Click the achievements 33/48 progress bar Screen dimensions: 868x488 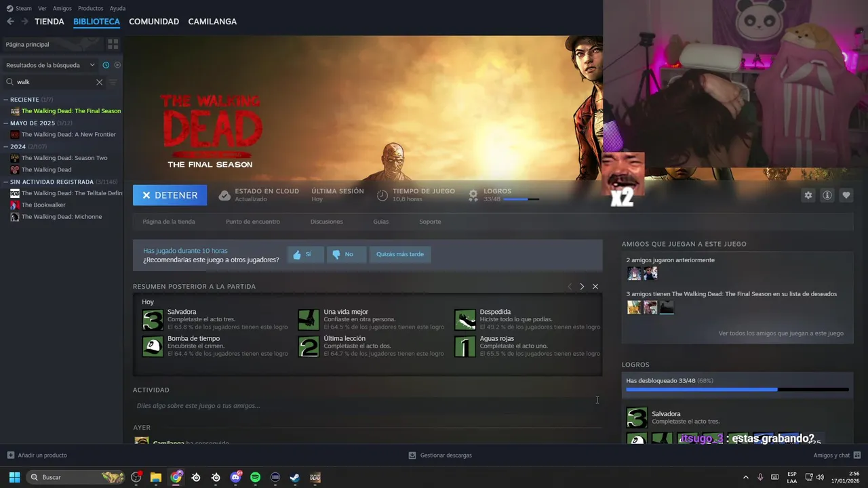click(737, 390)
